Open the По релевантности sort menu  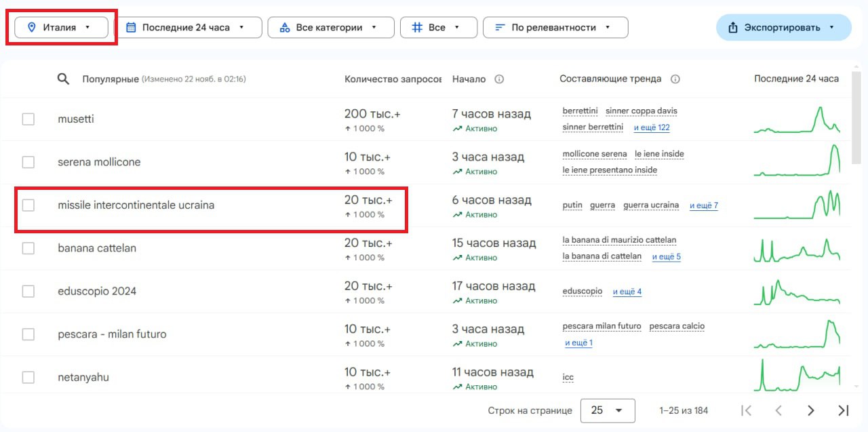click(555, 27)
